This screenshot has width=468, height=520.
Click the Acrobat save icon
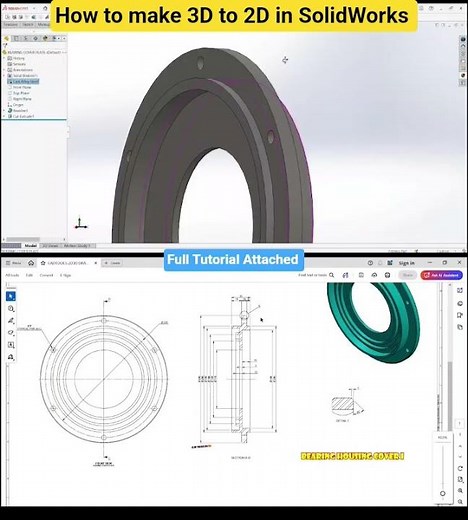pos(361,275)
